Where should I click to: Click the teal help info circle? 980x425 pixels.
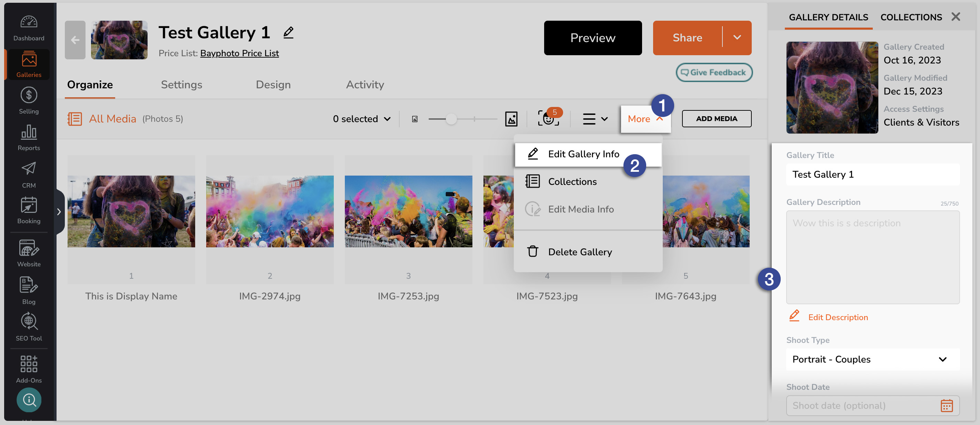[29, 399]
